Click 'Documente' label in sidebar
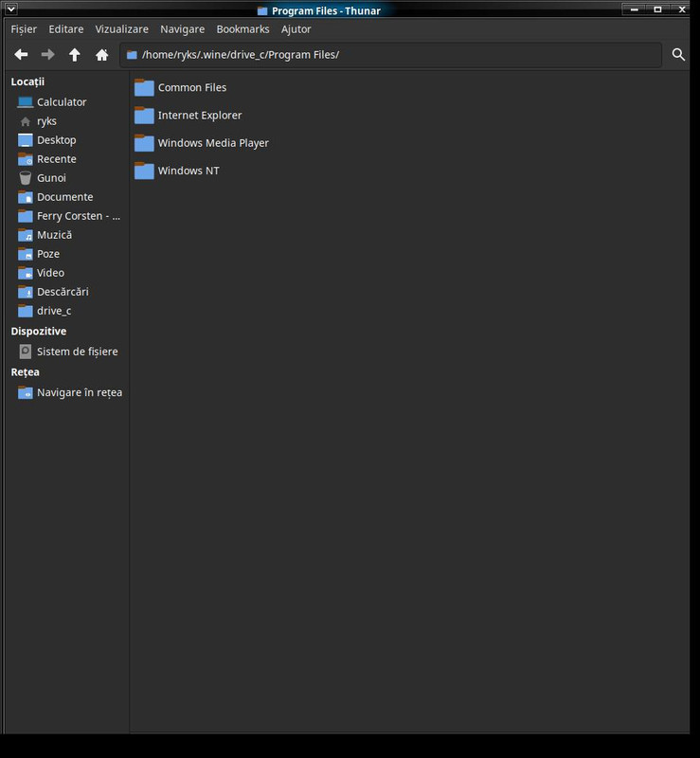 [64, 197]
